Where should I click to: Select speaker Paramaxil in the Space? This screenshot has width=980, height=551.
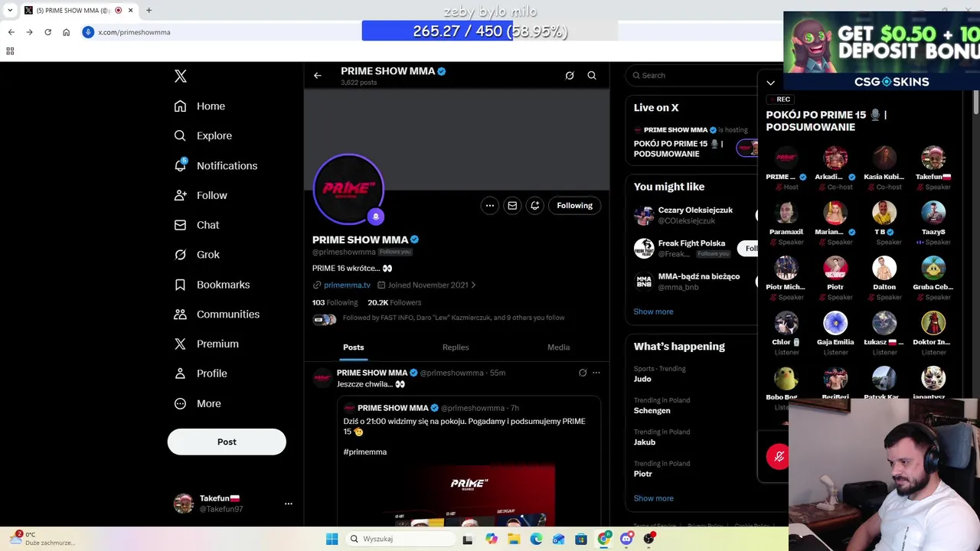pos(786,223)
